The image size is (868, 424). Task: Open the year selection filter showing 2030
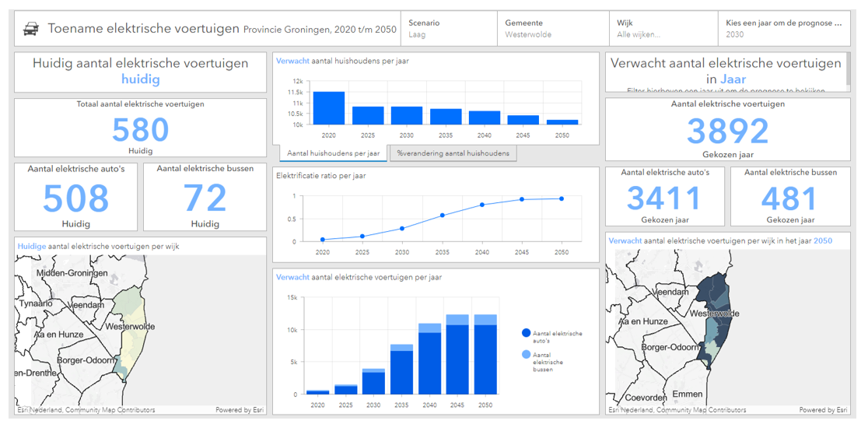click(785, 29)
